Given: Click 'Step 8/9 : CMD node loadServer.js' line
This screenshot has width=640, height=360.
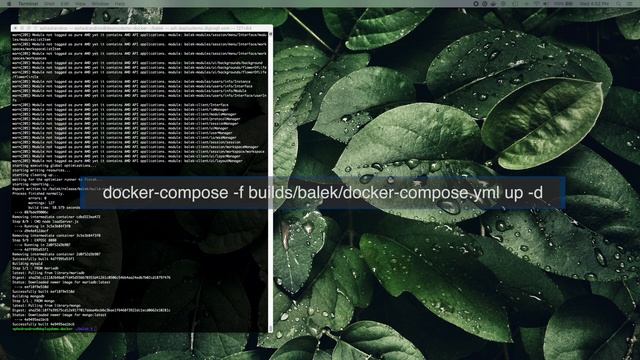Looking at the screenshot, I should click(45, 221).
